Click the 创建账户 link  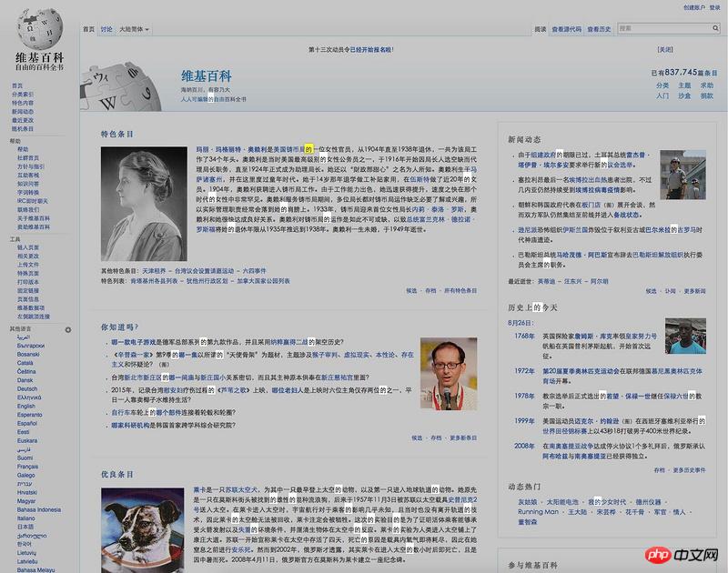click(x=694, y=7)
